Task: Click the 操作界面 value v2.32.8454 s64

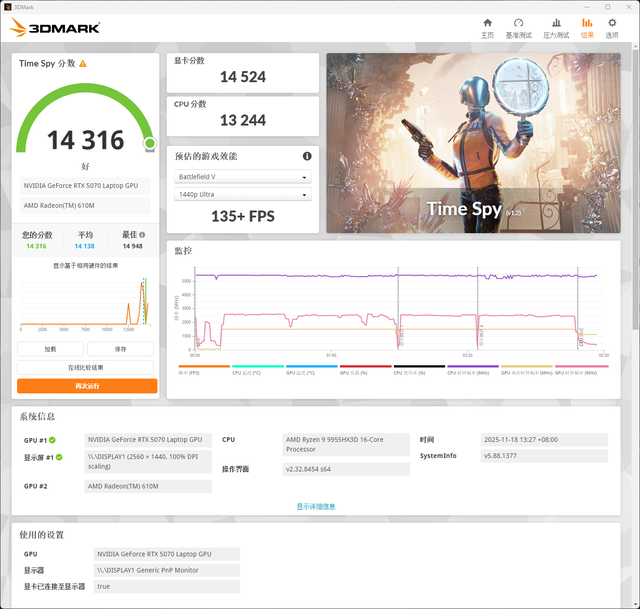Action: coord(346,469)
